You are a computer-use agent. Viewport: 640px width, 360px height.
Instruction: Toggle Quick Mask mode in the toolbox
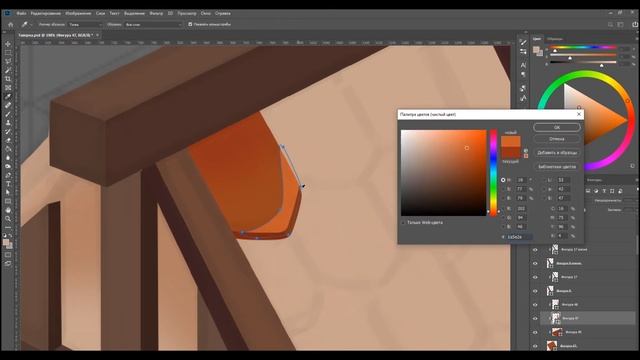(x=8, y=255)
